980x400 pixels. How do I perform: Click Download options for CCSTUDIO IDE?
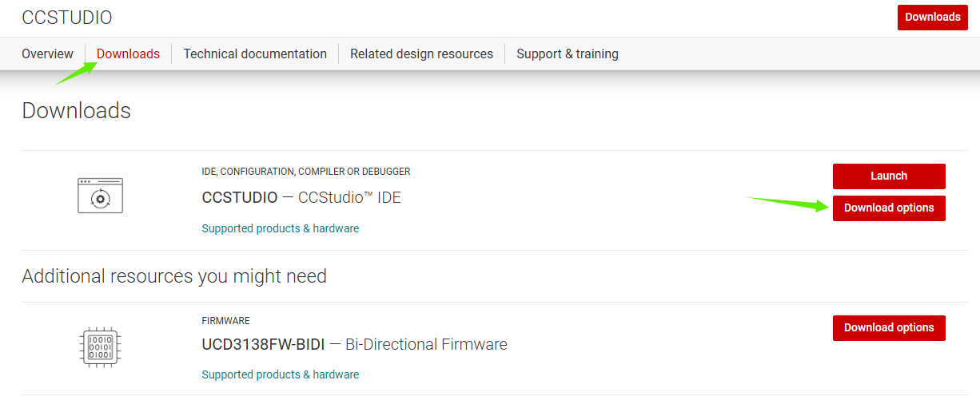click(889, 208)
